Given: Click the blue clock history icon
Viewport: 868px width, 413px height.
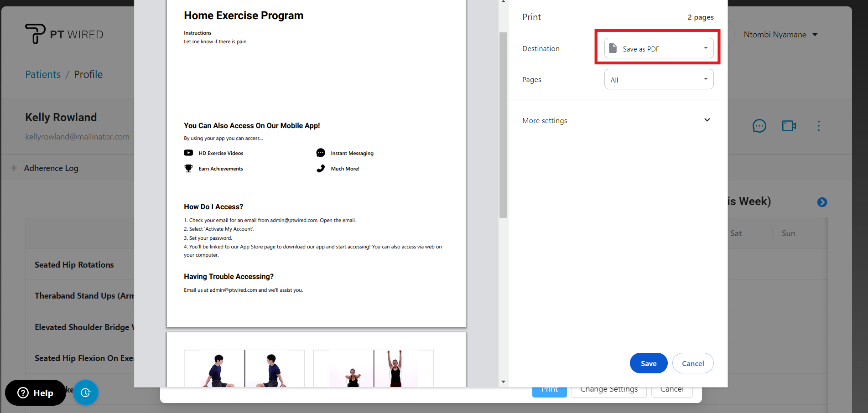Looking at the screenshot, I should pos(86,392).
